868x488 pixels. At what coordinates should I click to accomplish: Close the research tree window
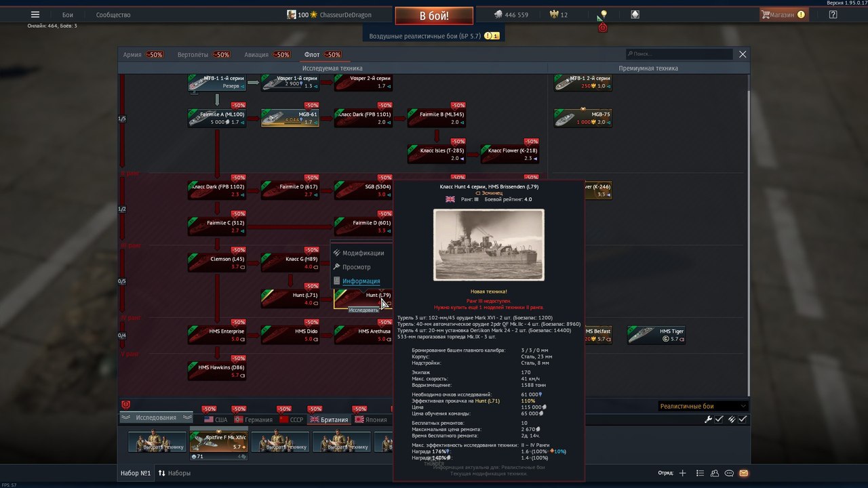point(743,54)
